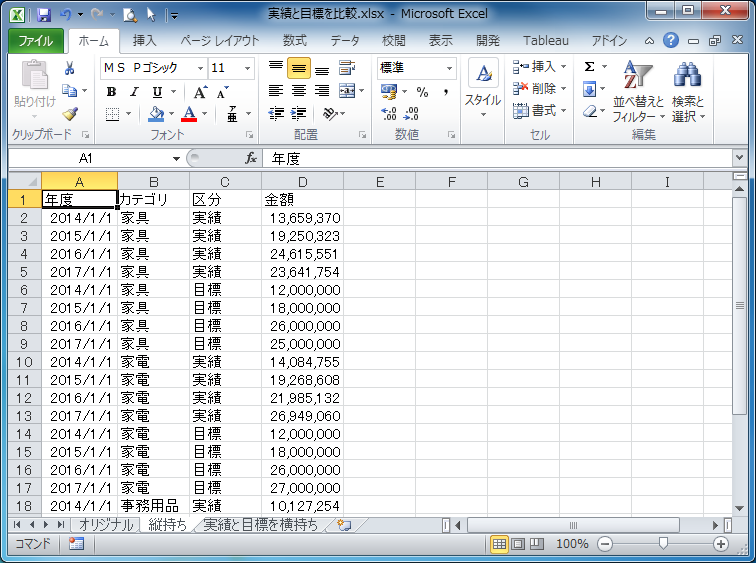Toggle middle vertical alignment button
Image resolution: width=756 pixels, height=563 pixels.
pos(298,69)
